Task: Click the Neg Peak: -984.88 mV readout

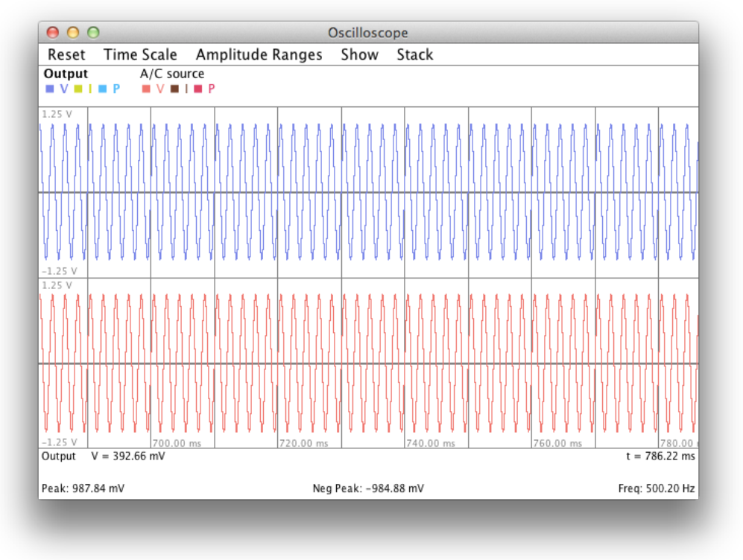Action: pyautogui.click(x=368, y=488)
